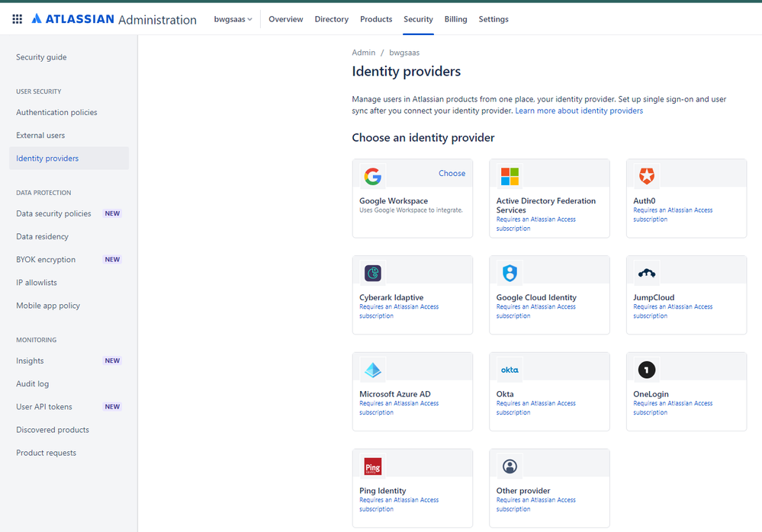Switch to the Products tab

376,19
